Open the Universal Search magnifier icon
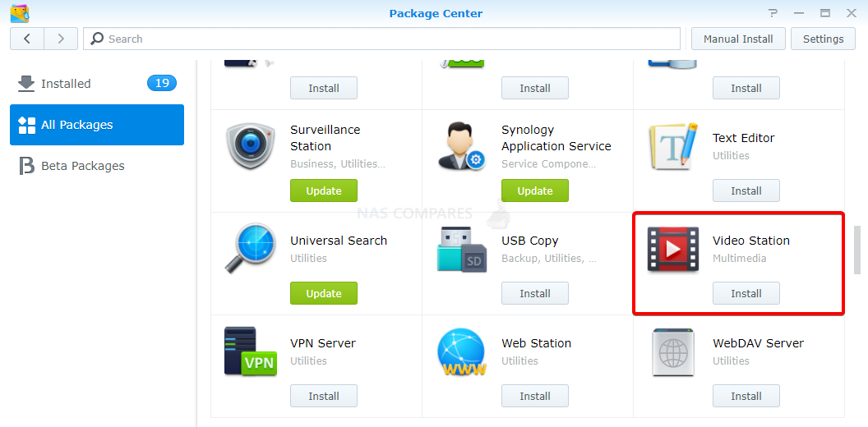 click(x=250, y=249)
